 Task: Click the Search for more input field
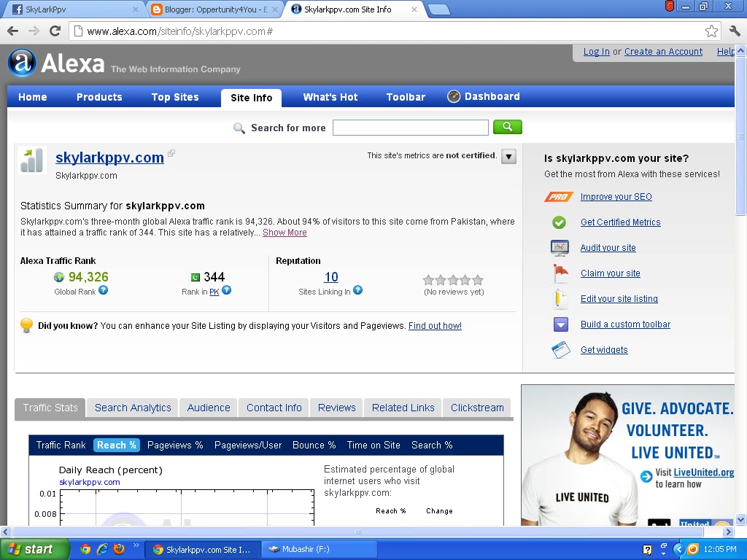pos(411,128)
